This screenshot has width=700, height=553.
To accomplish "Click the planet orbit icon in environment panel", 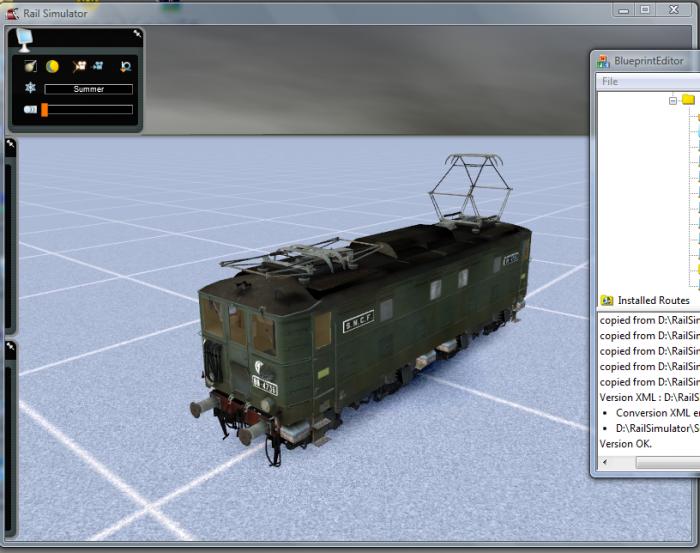I will [x=30, y=67].
